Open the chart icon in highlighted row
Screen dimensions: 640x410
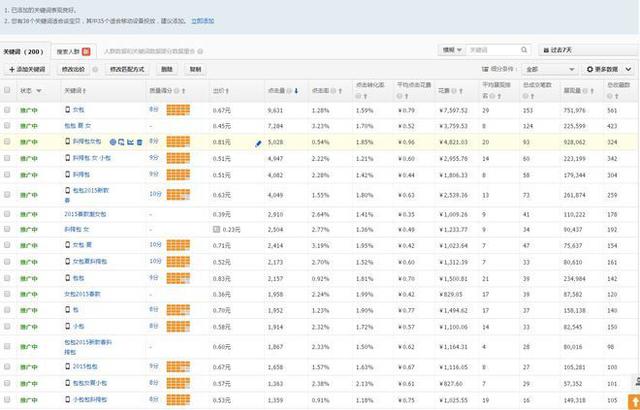[131, 142]
